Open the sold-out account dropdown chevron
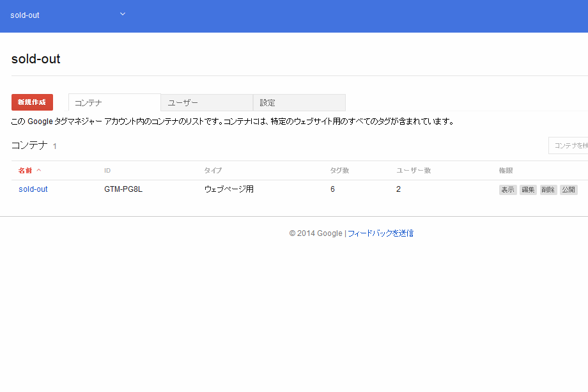The image size is (588, 392). click(123, 14)
